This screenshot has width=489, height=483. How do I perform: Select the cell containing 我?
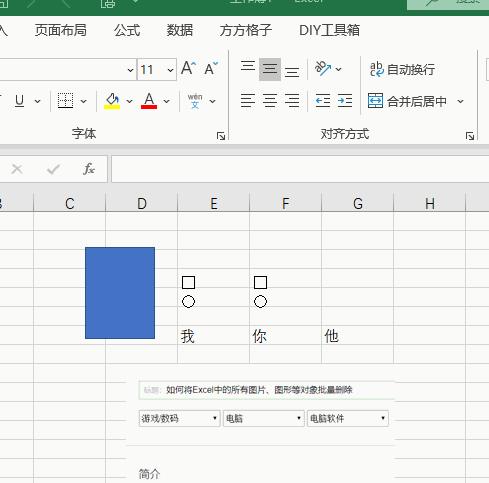point(214,335)
